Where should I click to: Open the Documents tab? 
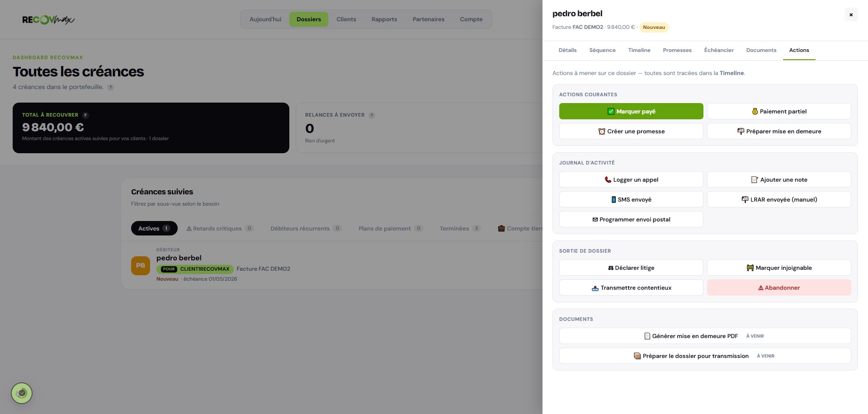click(x=761, y=50)
